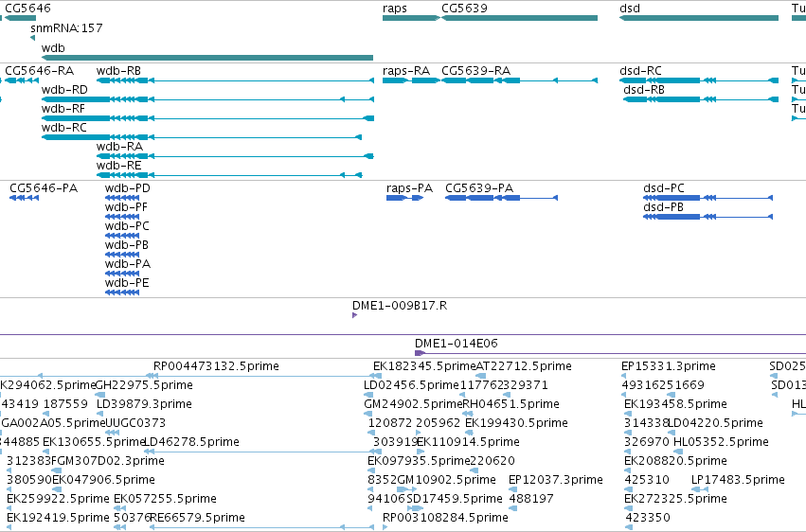806x532 pixels.
Task: Select EST EK047906.5prime
Action: [x=104, y=480]
